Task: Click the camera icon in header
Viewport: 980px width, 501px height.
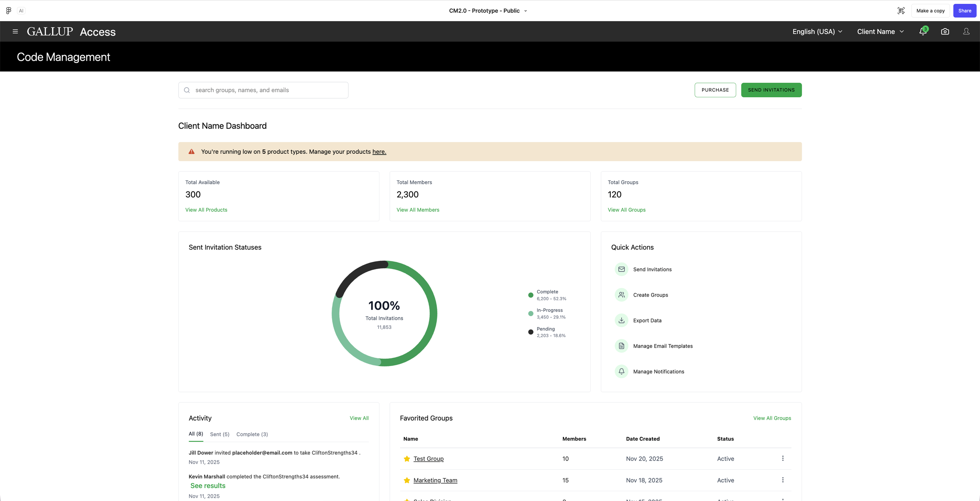Action: click(945, 31)
